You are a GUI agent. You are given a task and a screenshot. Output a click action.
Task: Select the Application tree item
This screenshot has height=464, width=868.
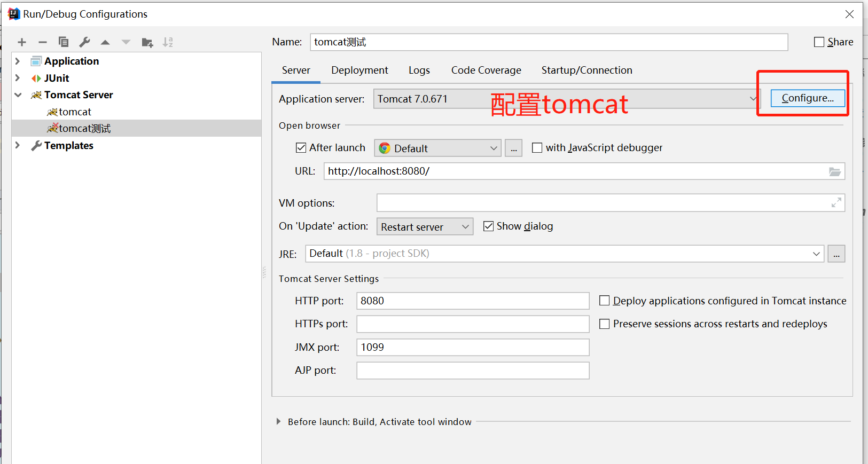(x=72, y=61)
